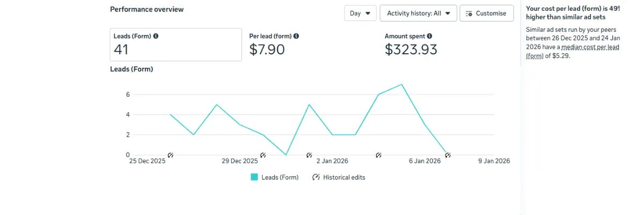This screenshot has height=215, width=644.
Task: Click the chart's highest peak at 7 leads
Action: point(401,84)
